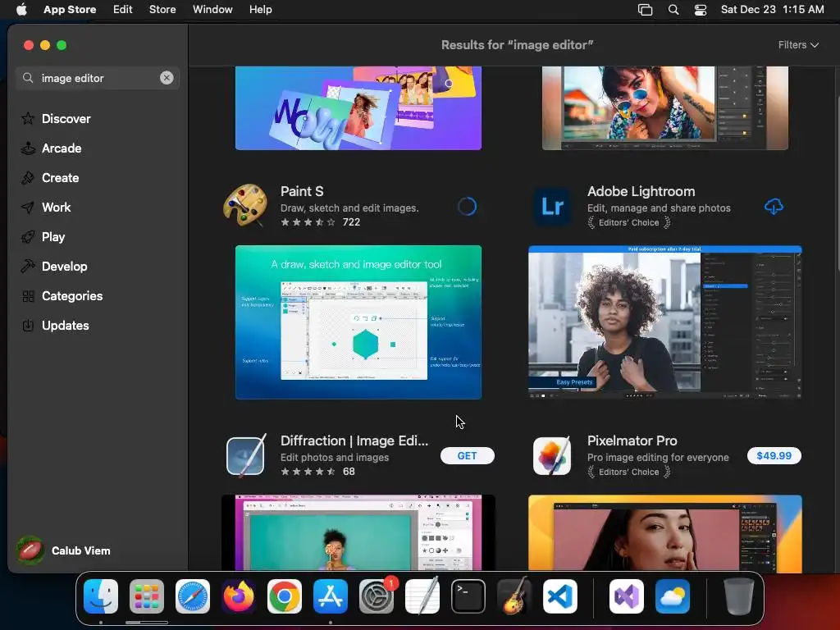Open the Window menu
The width and height of the screenshot is (840, 630).
[212, 10]
